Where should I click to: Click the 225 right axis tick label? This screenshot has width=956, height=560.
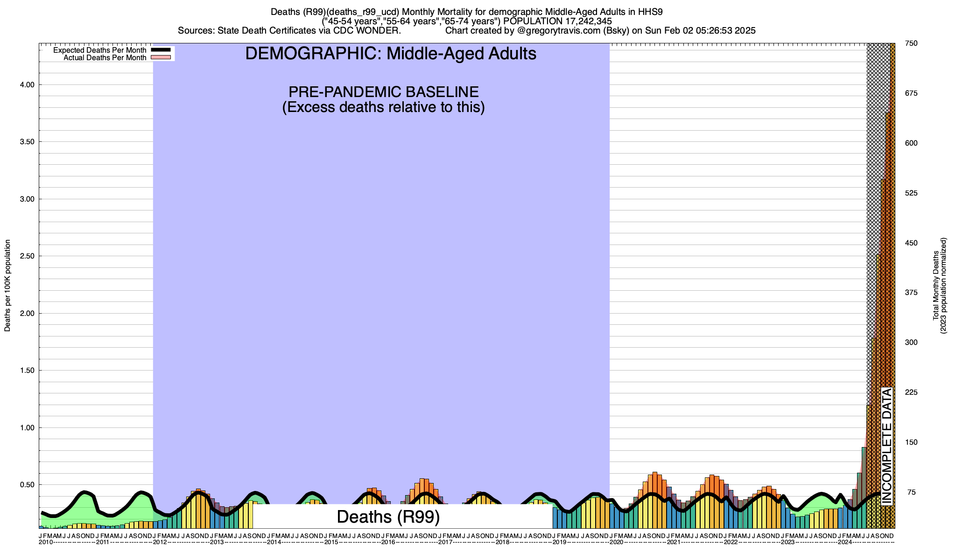(x=912, y=392)
